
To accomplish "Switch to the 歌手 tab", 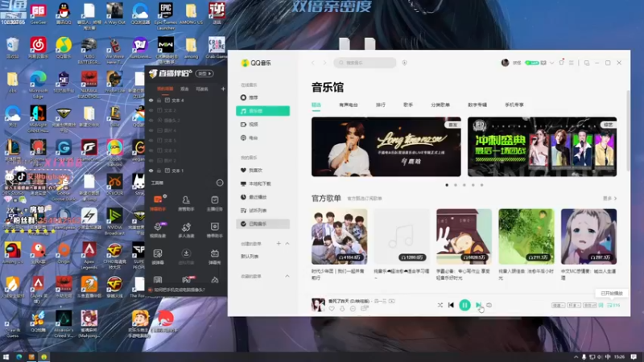I will point(408,105).
